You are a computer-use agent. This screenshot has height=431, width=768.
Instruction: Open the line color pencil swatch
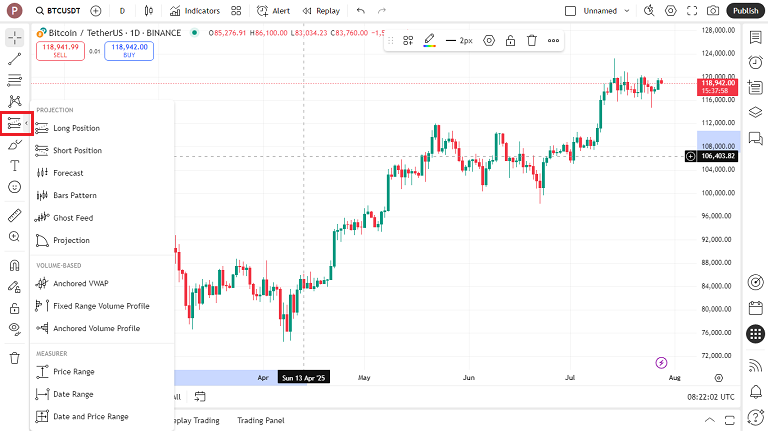[x=429, y=41]
